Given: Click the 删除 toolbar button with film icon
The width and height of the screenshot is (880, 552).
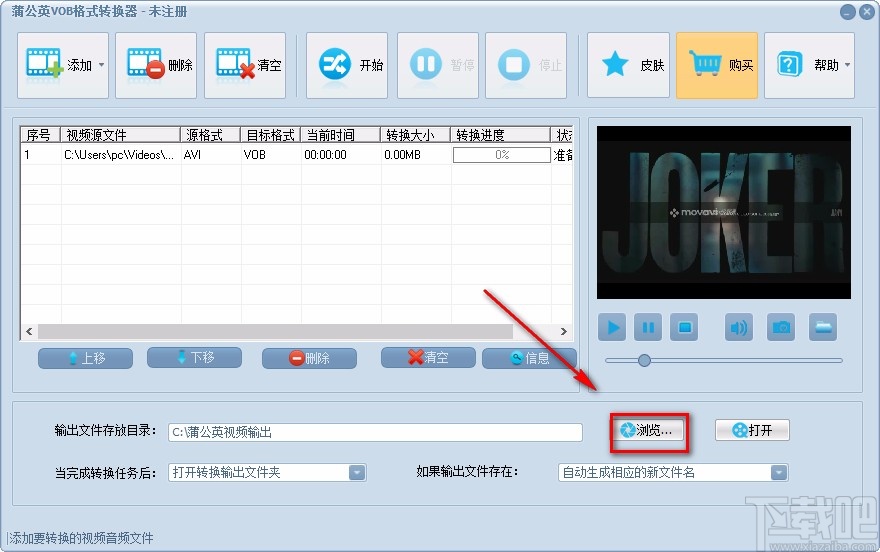Looking at the screenshot, I should tap(156, 65).
